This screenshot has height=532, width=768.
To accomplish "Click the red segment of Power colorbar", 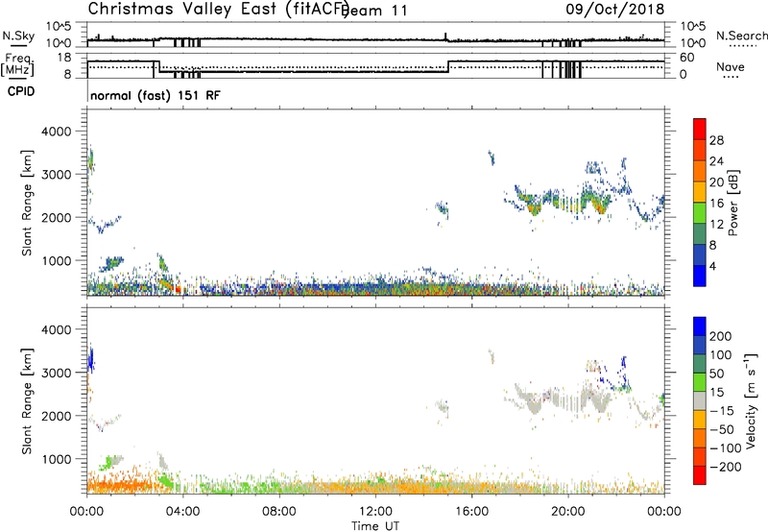I will point(700,129).
